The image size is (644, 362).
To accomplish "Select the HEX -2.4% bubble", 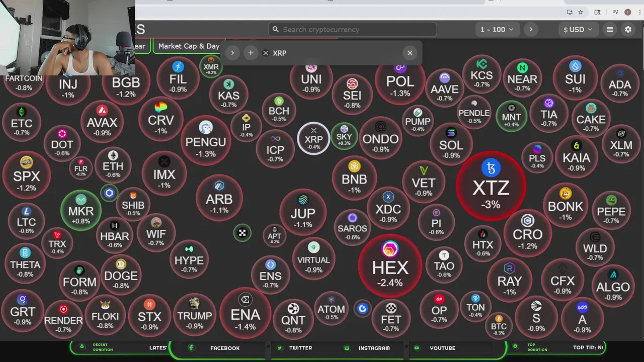I will pyautogui.click(x=390, y=266).
